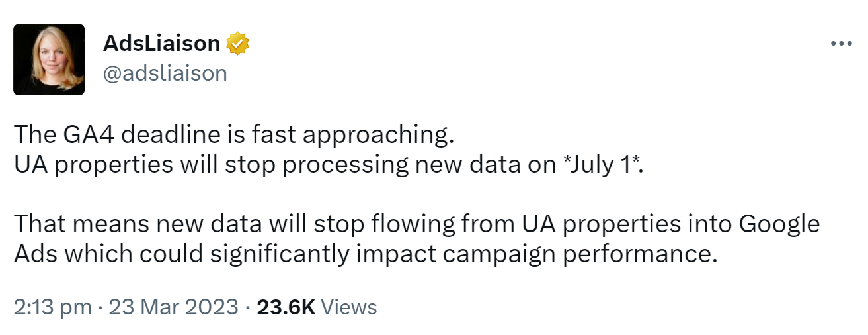The image size is (868, 335).
Task: Click the line "The GA4 deadline is fast approaching."
Action: [235, 134]
